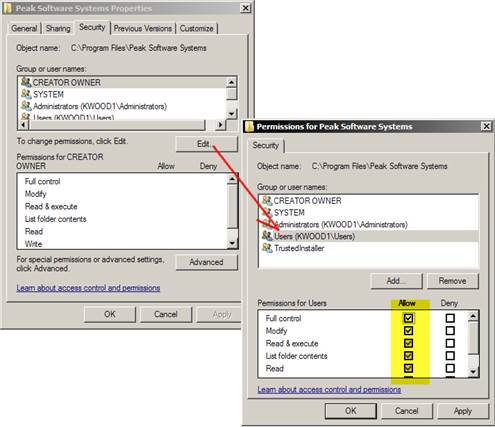Select Administrators in Properties user list
This screenshot has width=495, height=427.
point(122,106)
